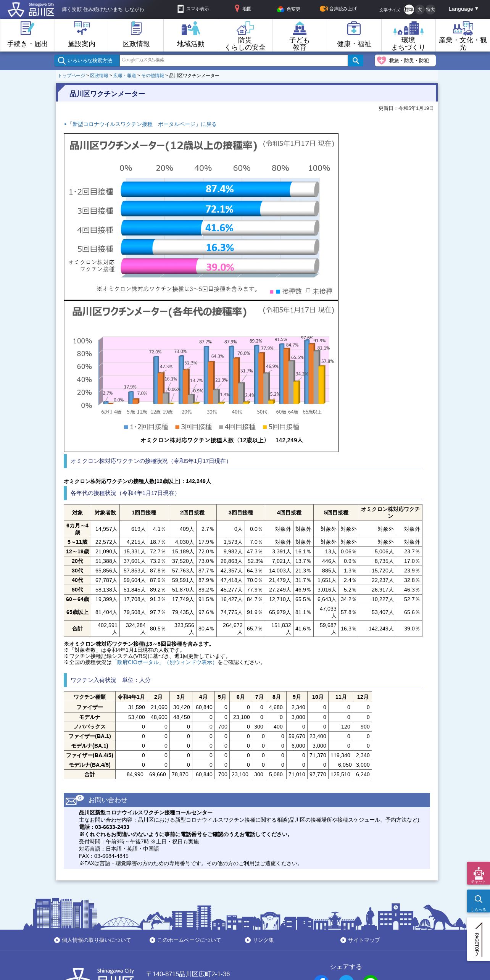490x980 pixels.
Task: Click the 12歳以上の接種率 chart image
Action: point(201,217)
